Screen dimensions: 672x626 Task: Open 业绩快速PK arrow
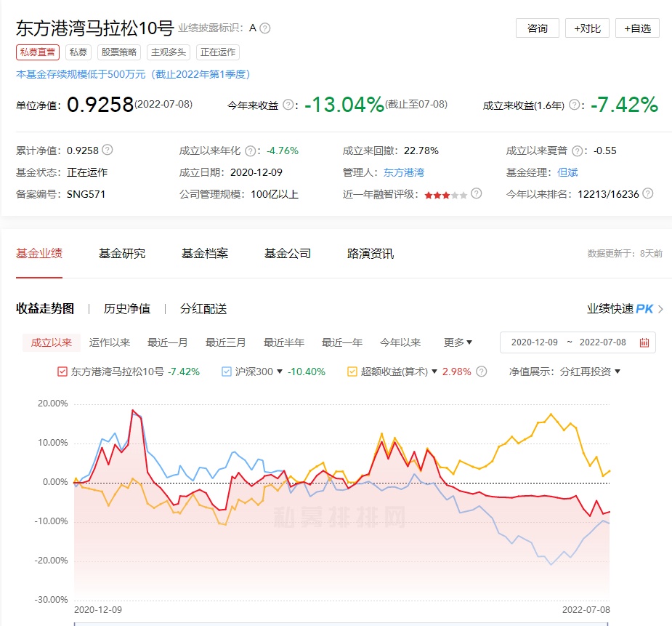(660, 309)
